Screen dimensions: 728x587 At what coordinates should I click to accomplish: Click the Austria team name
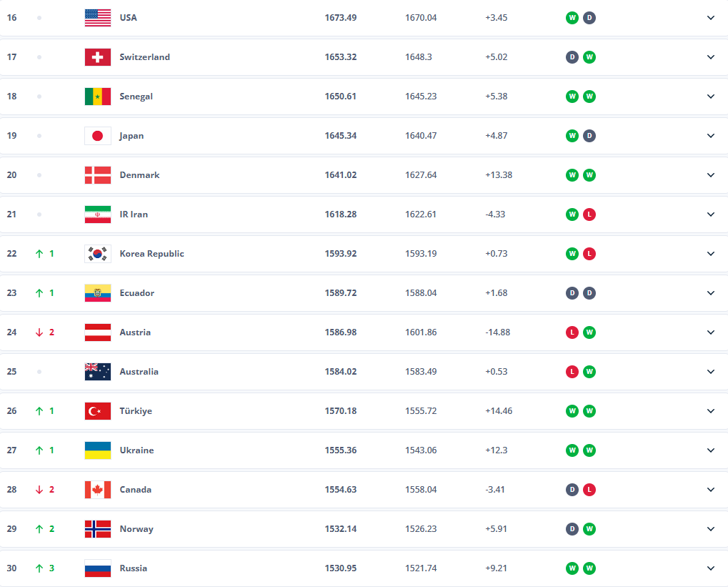(135, 332)
